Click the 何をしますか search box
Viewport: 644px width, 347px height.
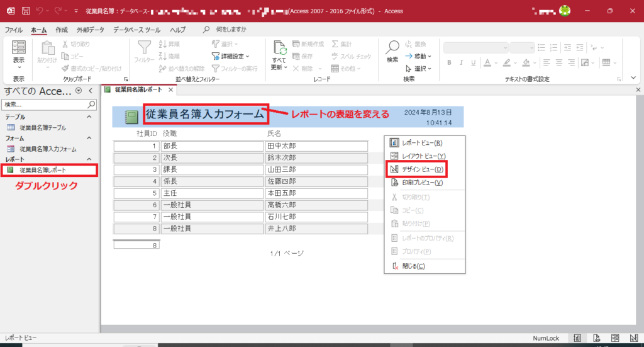231,30
